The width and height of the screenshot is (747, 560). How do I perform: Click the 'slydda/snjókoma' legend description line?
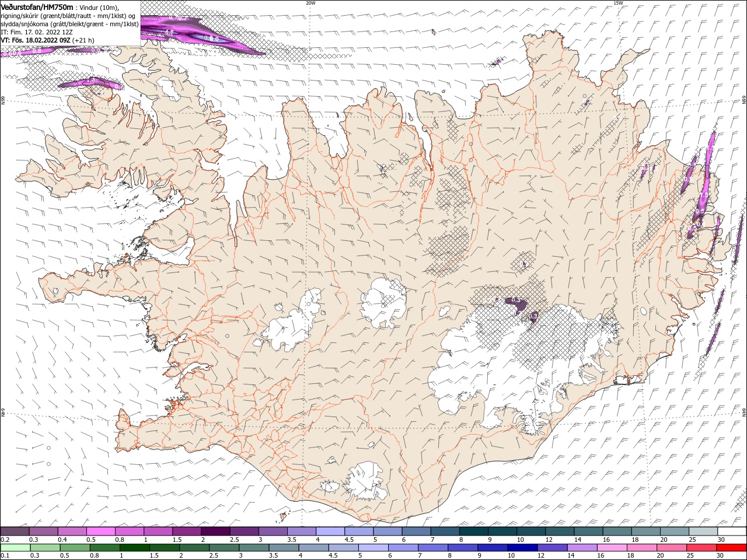(70, 24)
